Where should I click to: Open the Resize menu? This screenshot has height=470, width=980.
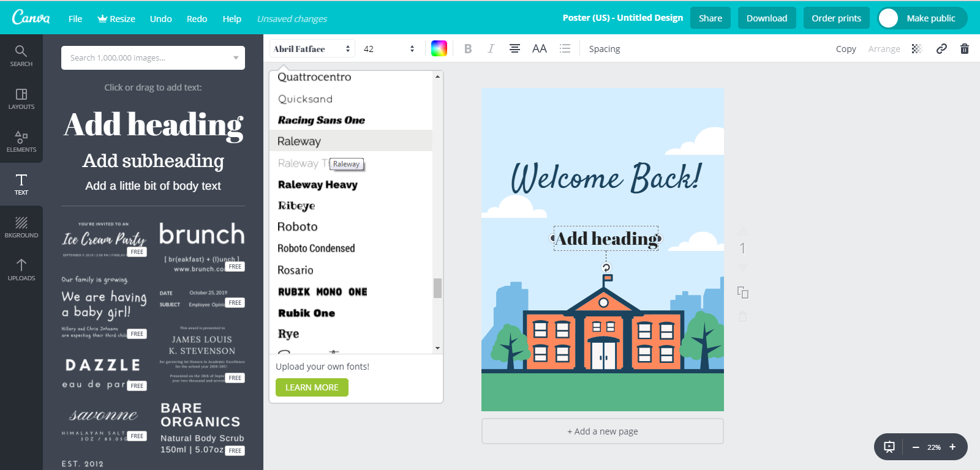click(116, 19)
